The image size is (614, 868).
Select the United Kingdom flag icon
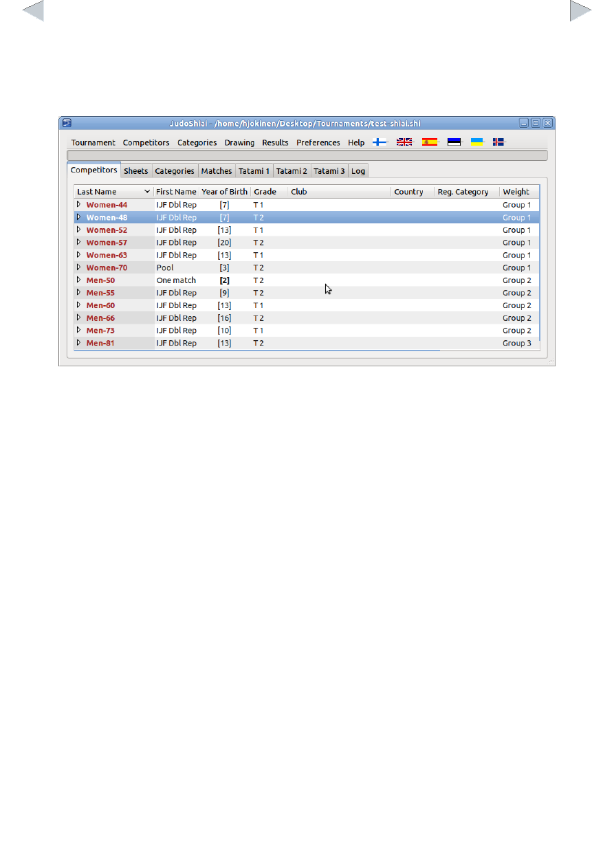click(x=404, y=142)
